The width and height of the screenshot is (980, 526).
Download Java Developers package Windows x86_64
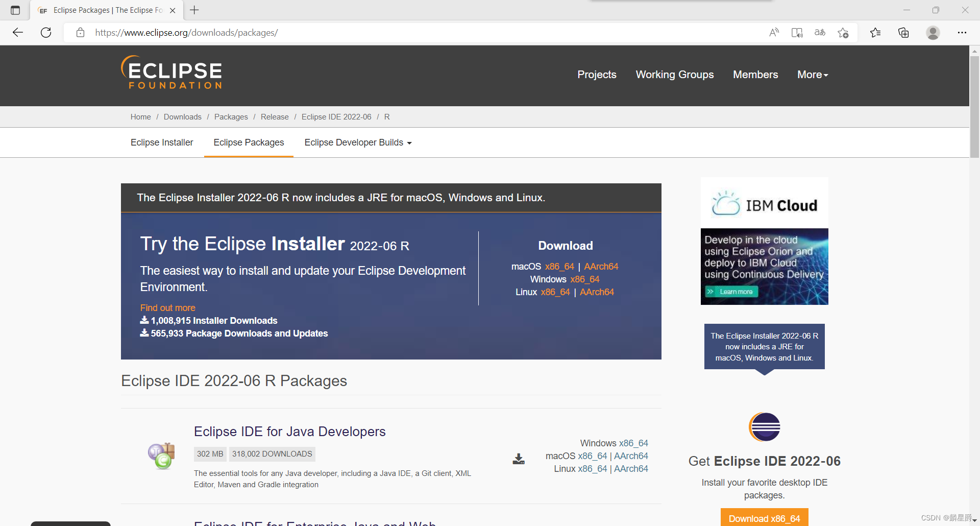pos(633,443)
